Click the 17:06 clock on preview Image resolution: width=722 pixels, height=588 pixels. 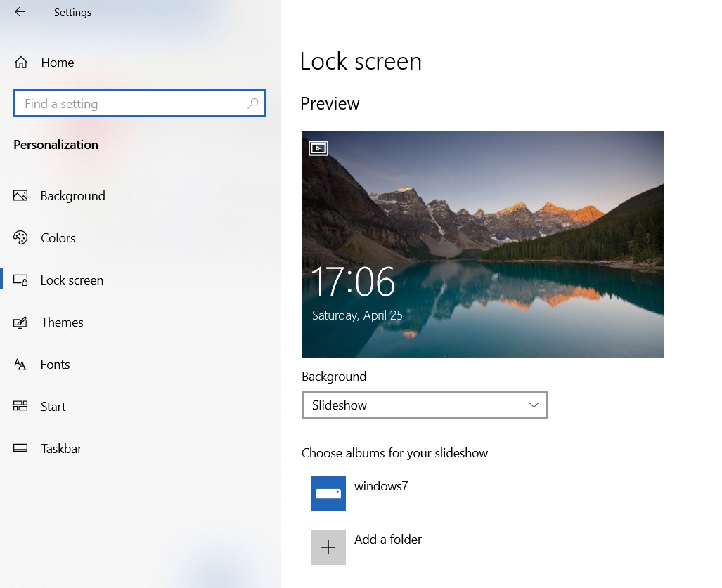(x=353, y=282)
